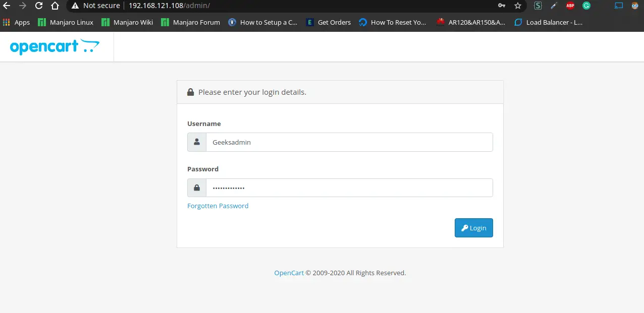Click the eyedropper extension icon

click(554, 6)
